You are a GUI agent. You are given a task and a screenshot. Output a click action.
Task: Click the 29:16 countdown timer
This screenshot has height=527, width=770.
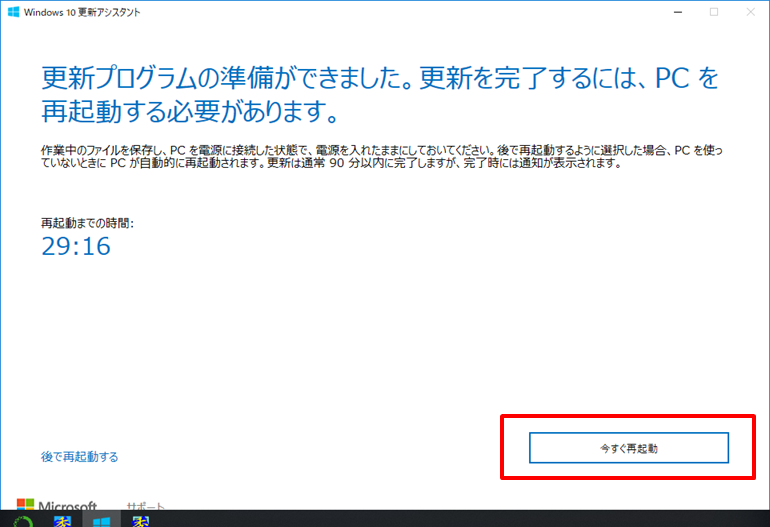pyautogui.click(x=76, y=246)
